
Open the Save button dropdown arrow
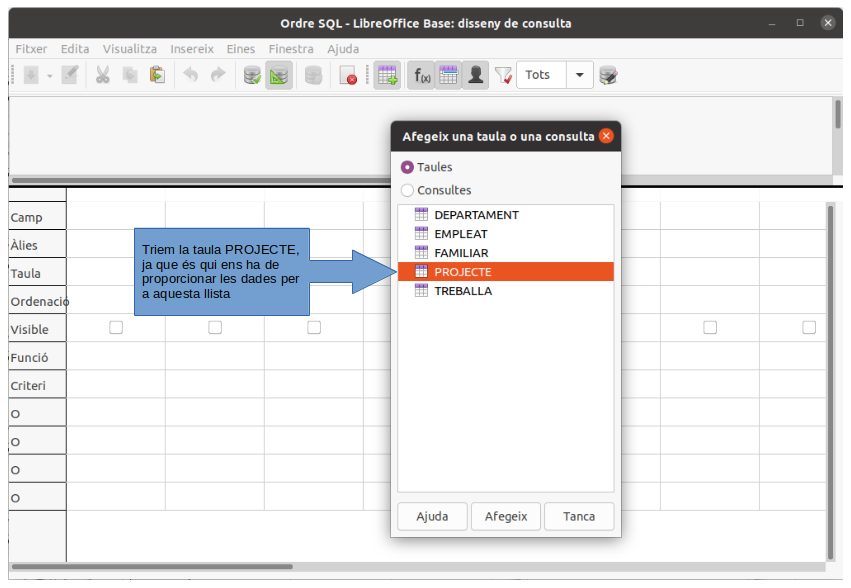tap(49, 75)
